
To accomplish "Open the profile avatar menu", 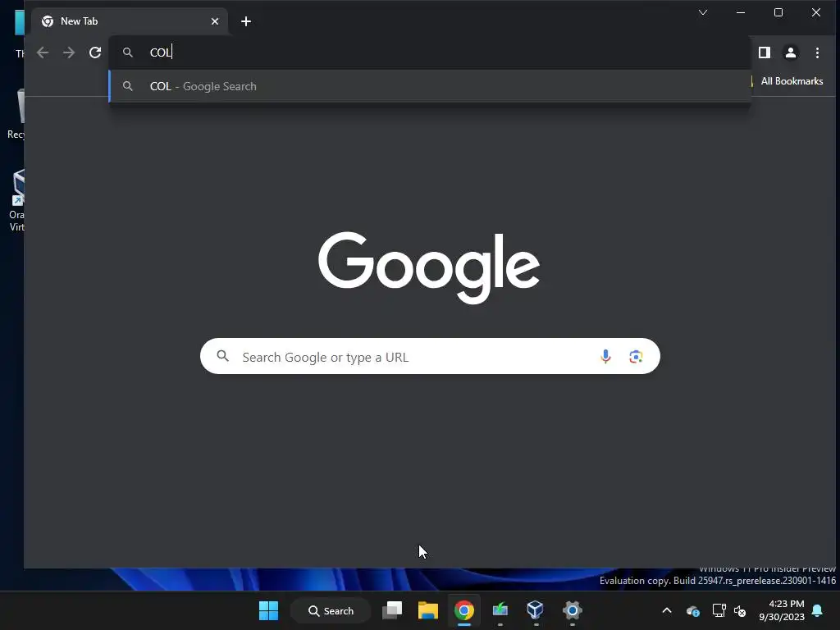I will pyautogui.click(x=790, y=52).
